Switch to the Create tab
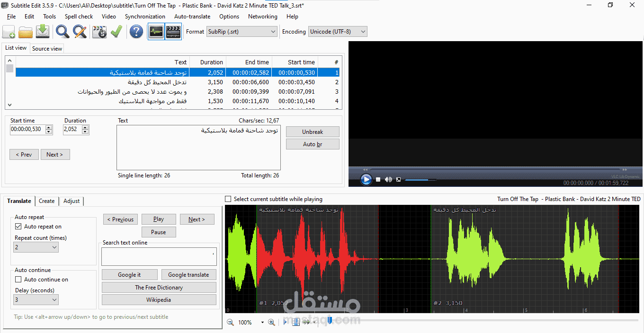 tap(46, 201)
